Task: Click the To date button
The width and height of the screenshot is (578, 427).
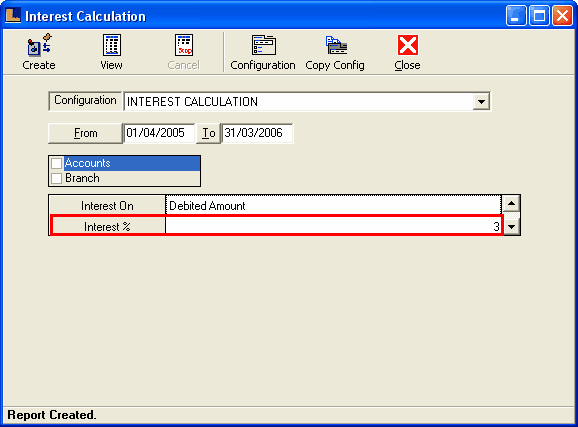Action: tap(209, 133)
